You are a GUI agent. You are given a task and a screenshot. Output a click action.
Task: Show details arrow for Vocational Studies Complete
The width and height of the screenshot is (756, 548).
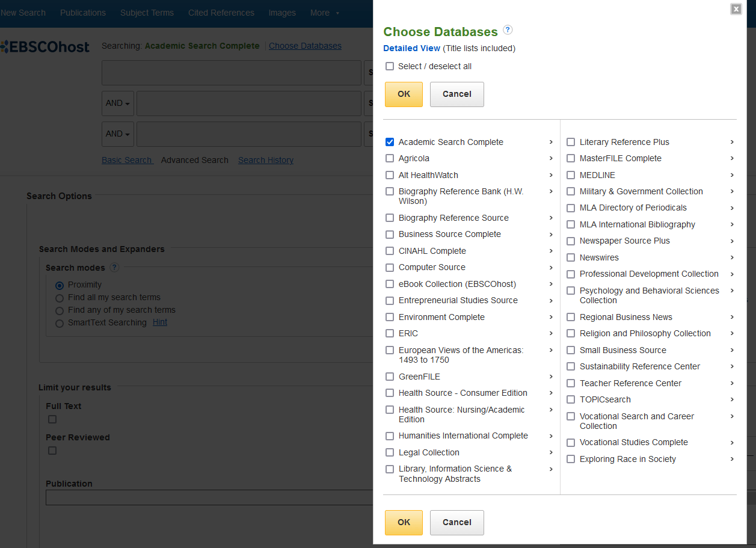[x=732, y=442]
